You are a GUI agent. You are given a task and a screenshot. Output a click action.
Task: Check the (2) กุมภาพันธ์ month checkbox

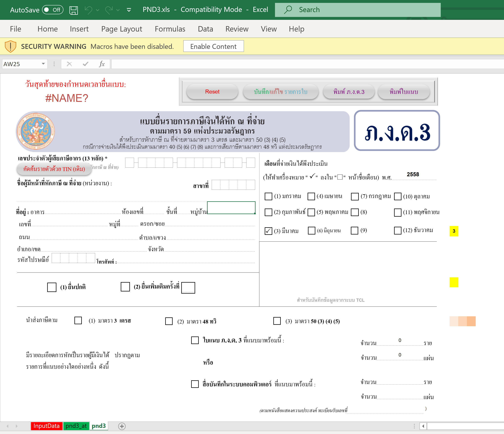[x=268, y=212]
